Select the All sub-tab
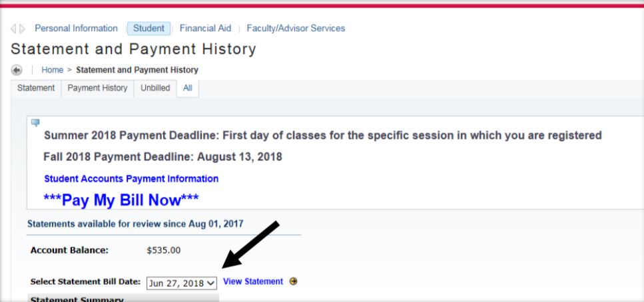Screen dimensions: 644x302 tap(187, 88)
